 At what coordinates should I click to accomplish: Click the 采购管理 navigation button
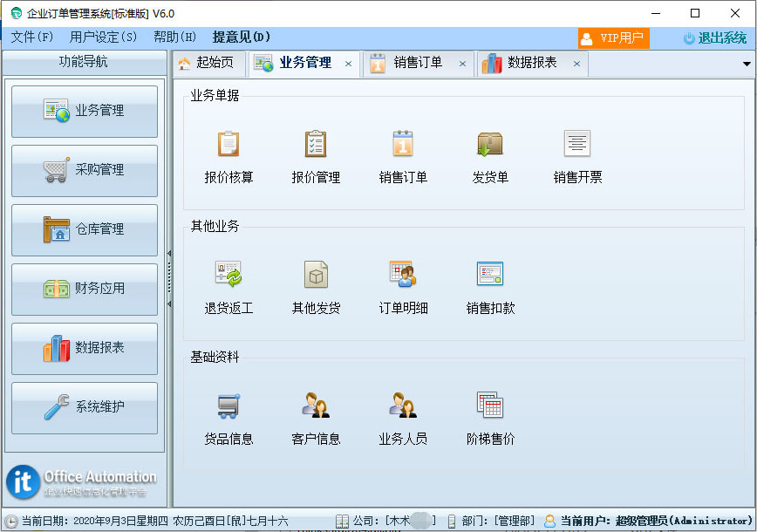tap(85, 170)
